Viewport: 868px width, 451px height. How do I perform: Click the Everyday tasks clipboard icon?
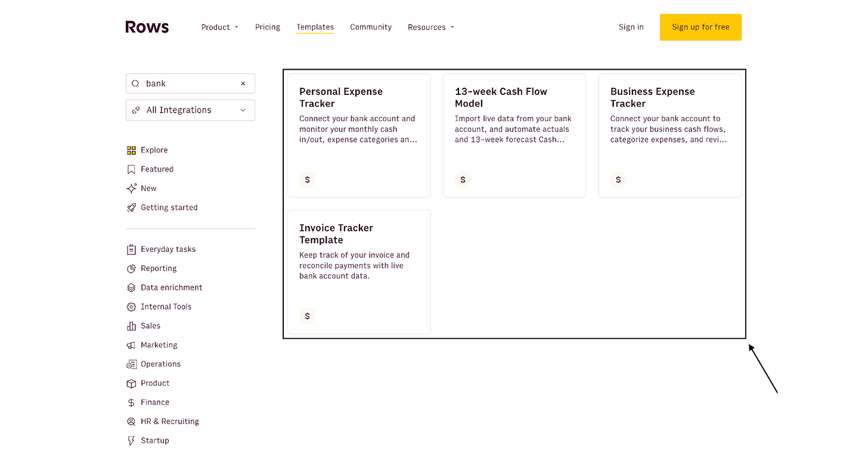click(131, 249)
